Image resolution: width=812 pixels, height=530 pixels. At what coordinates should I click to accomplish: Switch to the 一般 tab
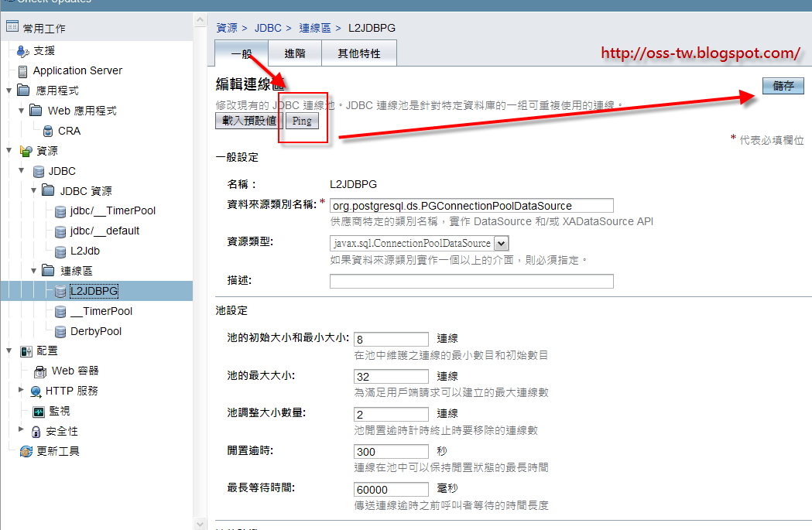pyautogui.click(x=242, y=53)
